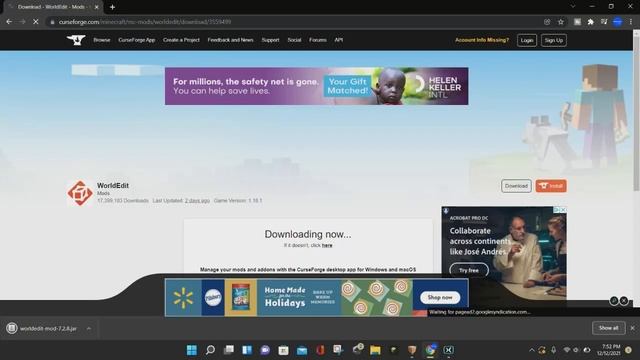Image resolution: width=640 pixels, height=360 pixels.
Task: Click the Windows Start button
Action: click(x=191, y=350)
